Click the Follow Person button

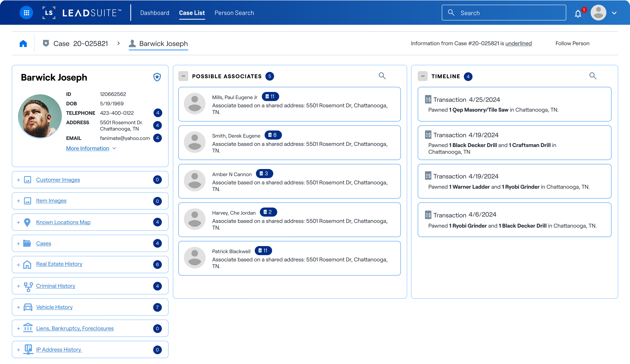tap(572, 43)
